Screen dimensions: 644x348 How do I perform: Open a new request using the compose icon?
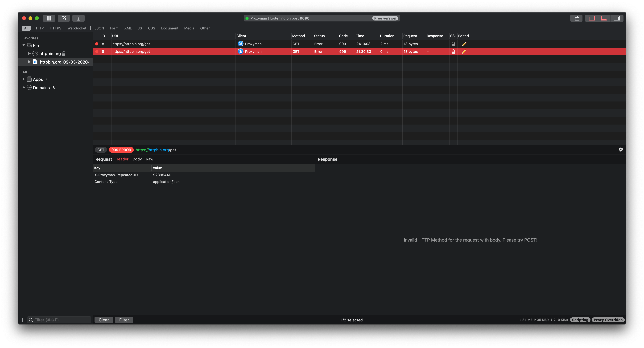[x=64, y=18]
